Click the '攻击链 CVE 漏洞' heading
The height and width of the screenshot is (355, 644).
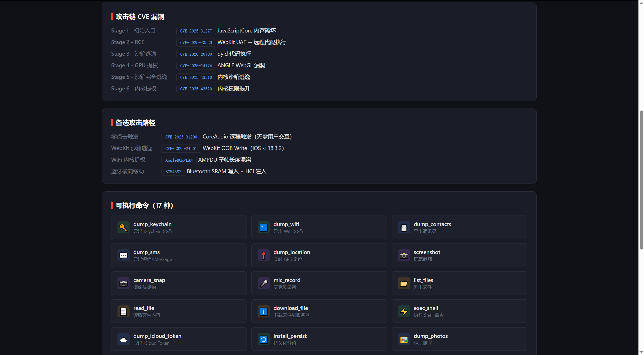pos(140,17)
